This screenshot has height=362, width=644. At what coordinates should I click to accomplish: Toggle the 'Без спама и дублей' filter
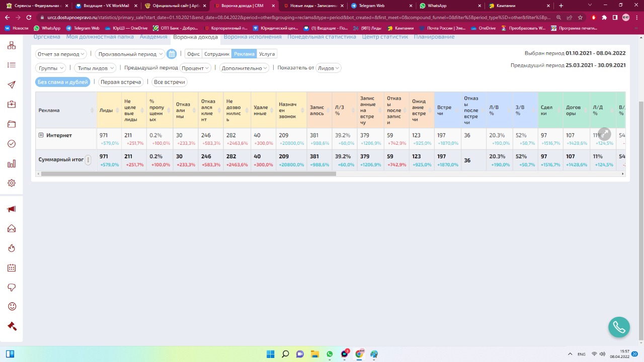pos(63,82)
